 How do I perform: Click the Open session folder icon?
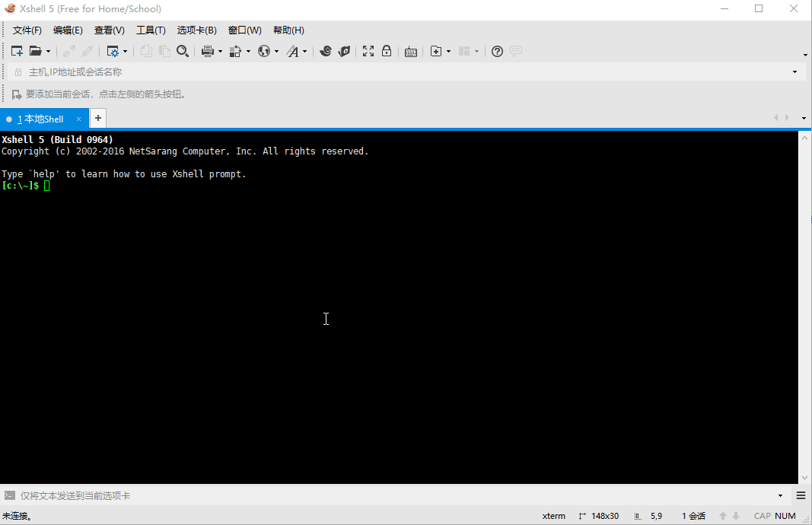coord(35,51)
